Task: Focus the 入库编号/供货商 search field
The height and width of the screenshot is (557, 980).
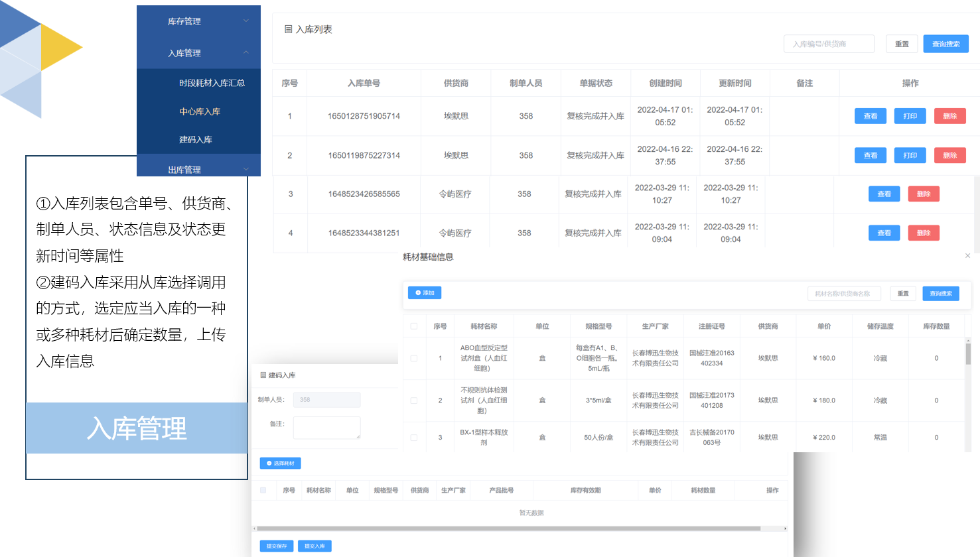Action: point(829,44)
